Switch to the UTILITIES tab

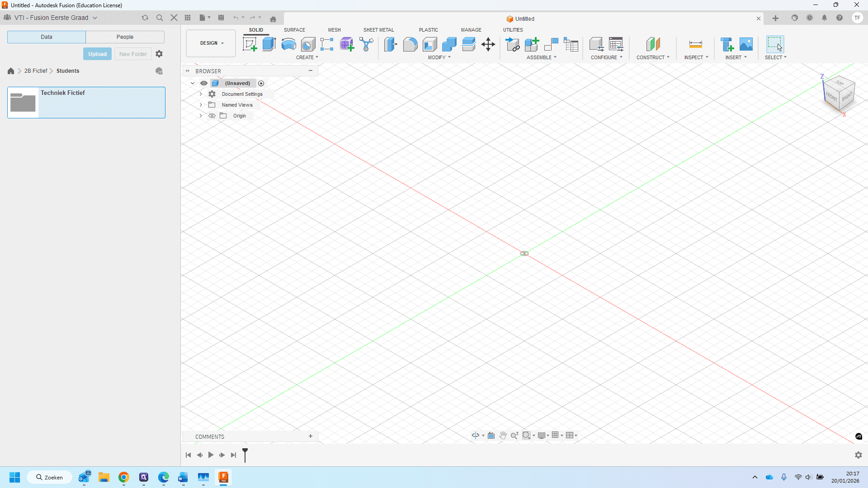[513, 30]
